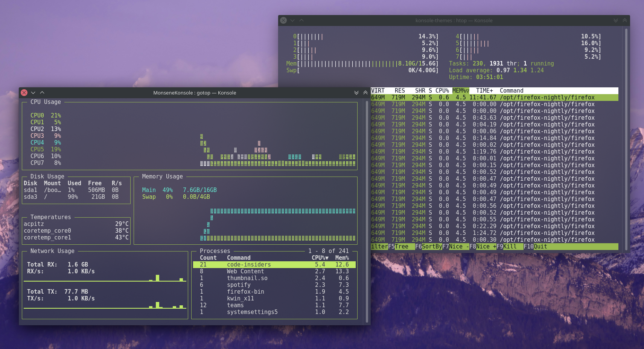This screenshot has height=349, width=644.
Task: Click gotop Processes CPU% sort header
Action: tap(320, 258)
